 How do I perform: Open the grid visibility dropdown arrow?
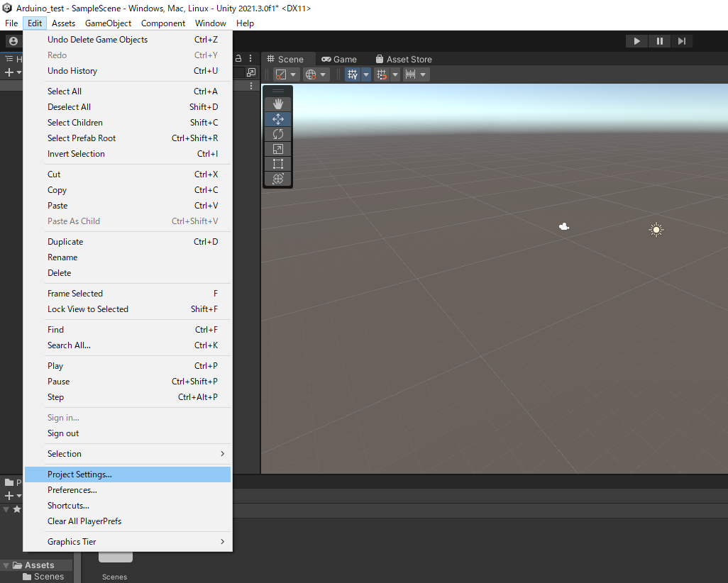coord(366,74)
